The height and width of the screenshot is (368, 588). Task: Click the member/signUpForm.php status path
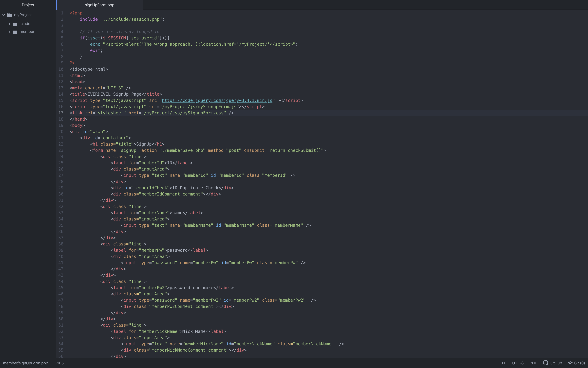click(x=26, y=363)
